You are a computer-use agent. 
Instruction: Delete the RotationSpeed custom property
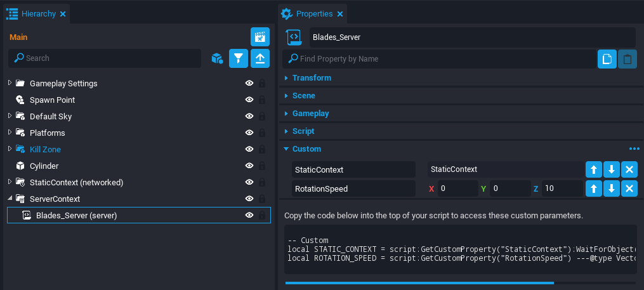pyautogui.click(x=629, y=188)
